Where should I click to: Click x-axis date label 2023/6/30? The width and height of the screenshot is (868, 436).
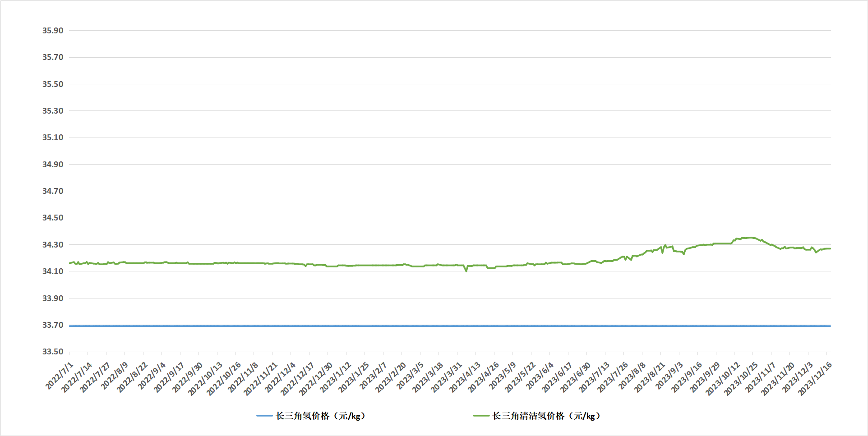click(x=576, y=376)
